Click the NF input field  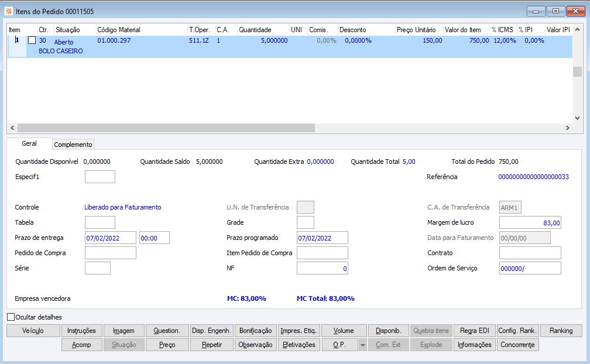(323, 268)
